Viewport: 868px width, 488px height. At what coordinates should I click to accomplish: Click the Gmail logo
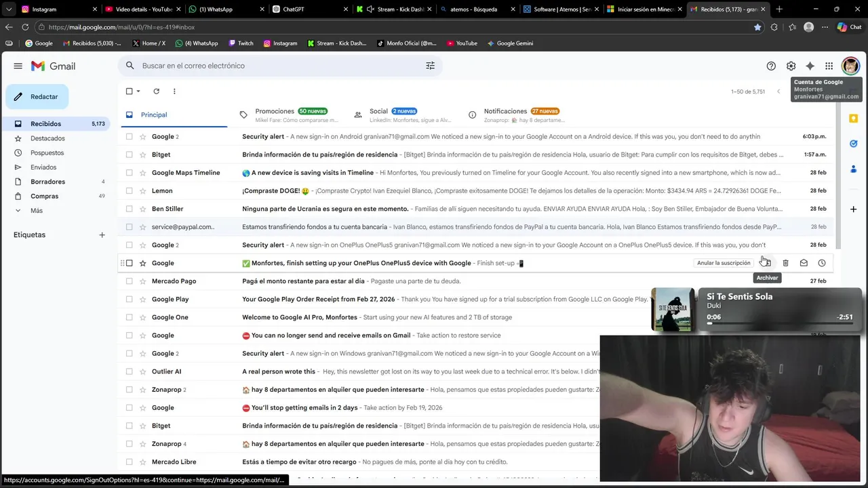[x=53, y=66]
